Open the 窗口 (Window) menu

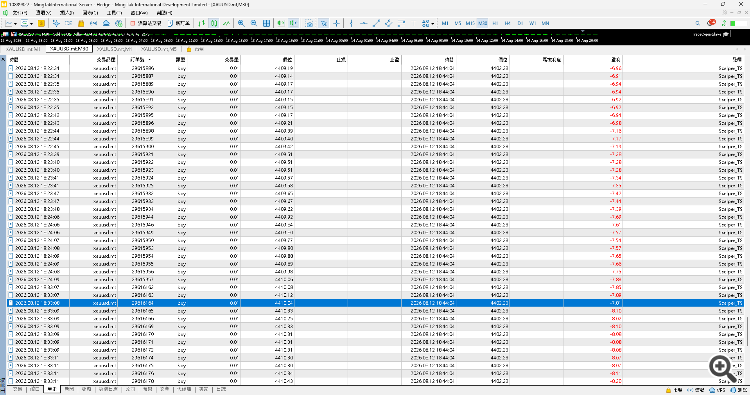pos(139,13)
